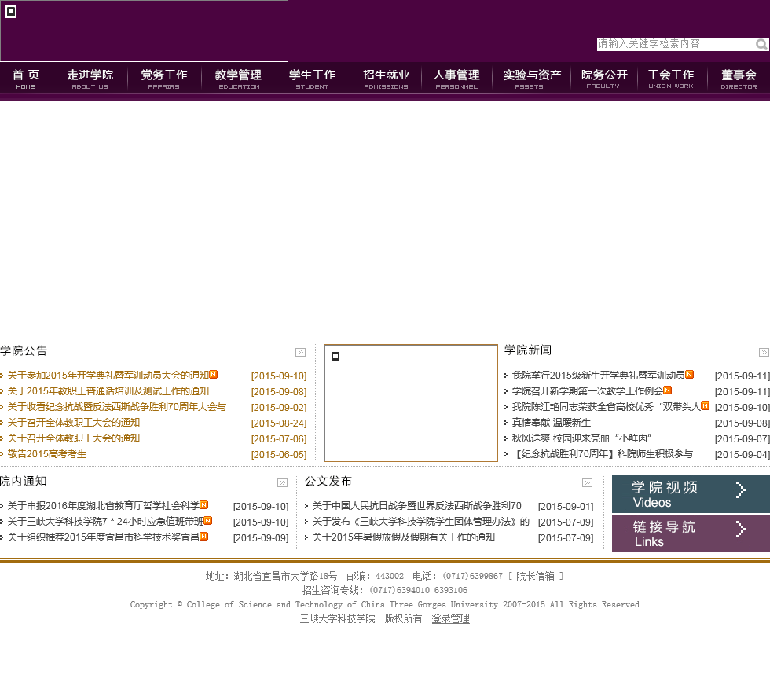
Task: Click new badge icon after 学院召开新学期第一次教学工作例会
Action: (x=667, y=390)
